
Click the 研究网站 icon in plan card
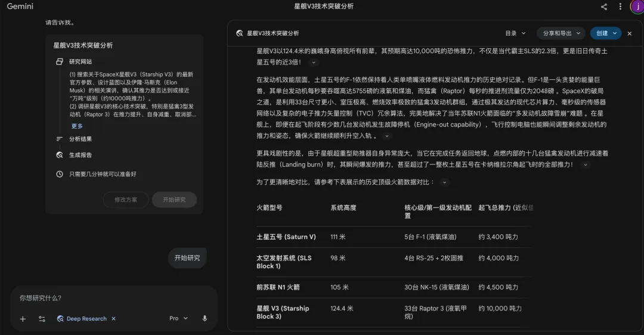click(x=60, y=61)
